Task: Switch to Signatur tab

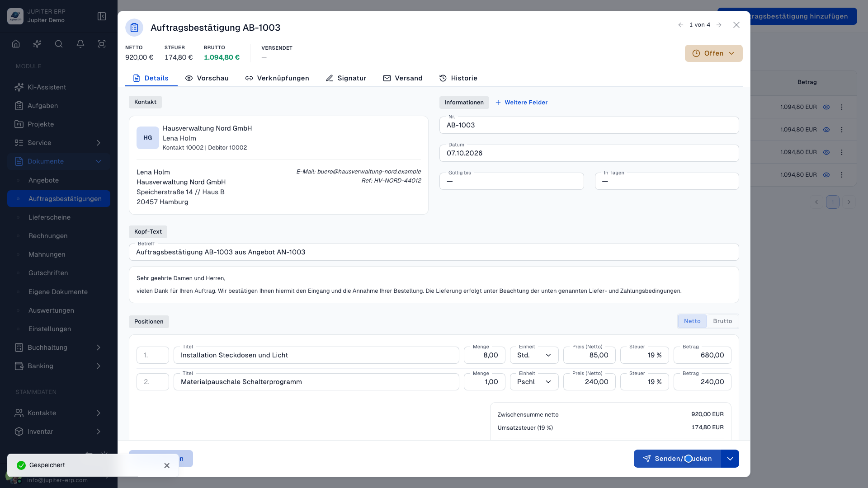Action: (346, 78)
